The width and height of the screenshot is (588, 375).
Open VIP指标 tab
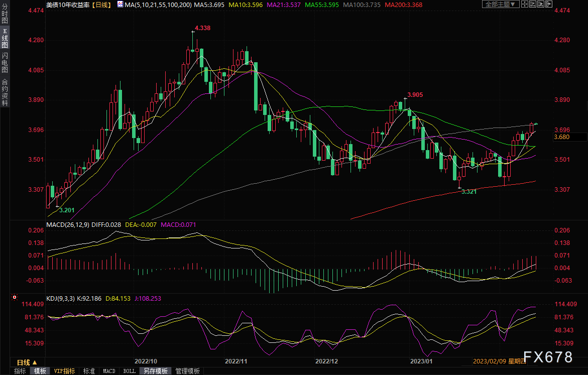pyautogui.click(x=64, y=371)
